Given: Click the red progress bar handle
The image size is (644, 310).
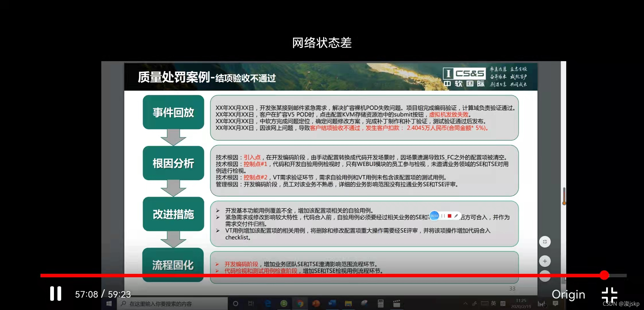Looking at the screenshot, I should point(604,275).
